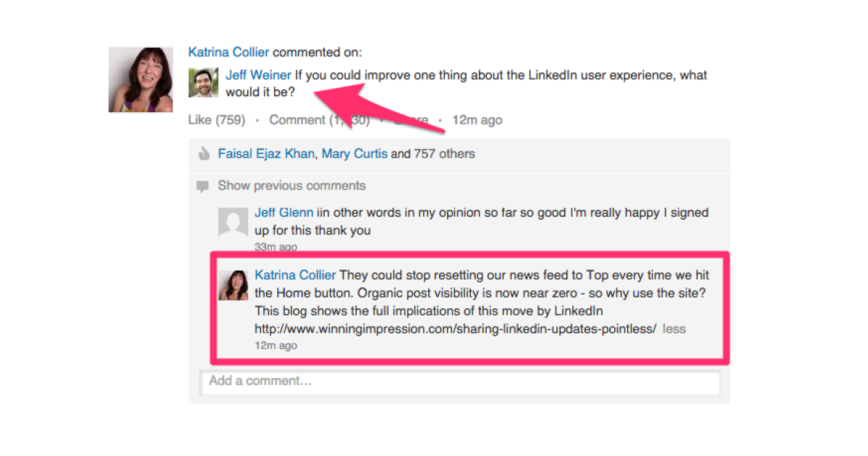Visit Jeff Glenn's profile name link
This screenshot has height=456, width=868.
point(284,213)
